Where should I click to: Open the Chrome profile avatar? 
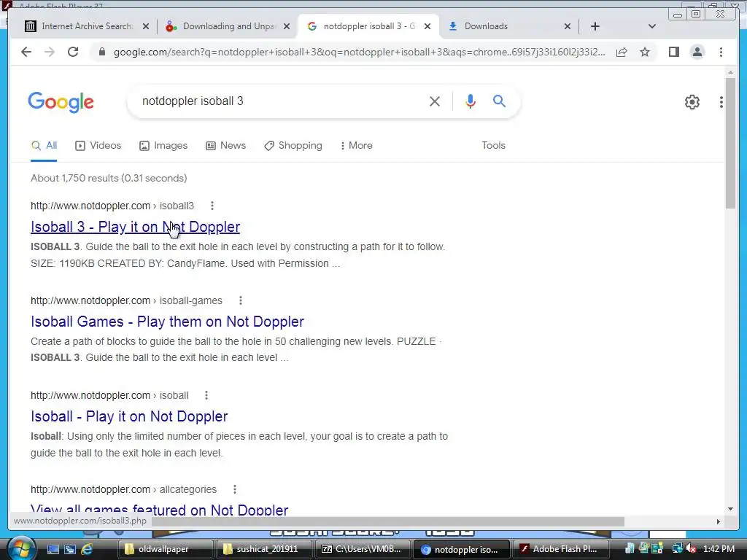[x=697, y=52]
